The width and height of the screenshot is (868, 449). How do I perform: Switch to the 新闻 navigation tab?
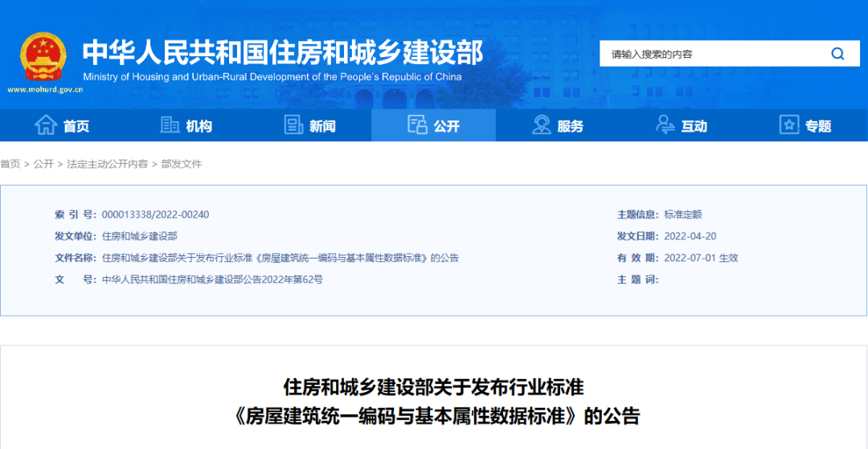(322, 126)
